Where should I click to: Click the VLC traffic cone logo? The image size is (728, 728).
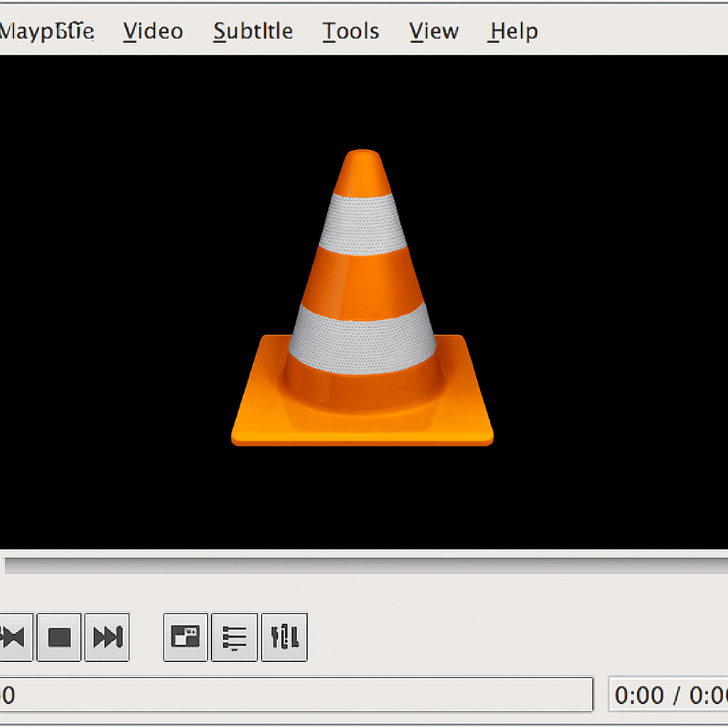[x=363, y=299]
